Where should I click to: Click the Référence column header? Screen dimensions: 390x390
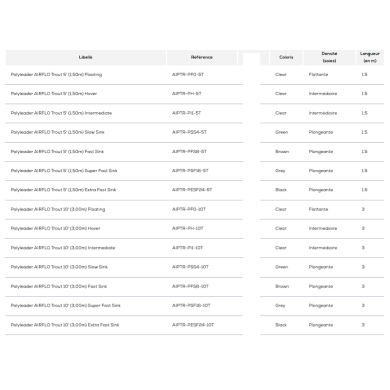click(x=202, y=57)
